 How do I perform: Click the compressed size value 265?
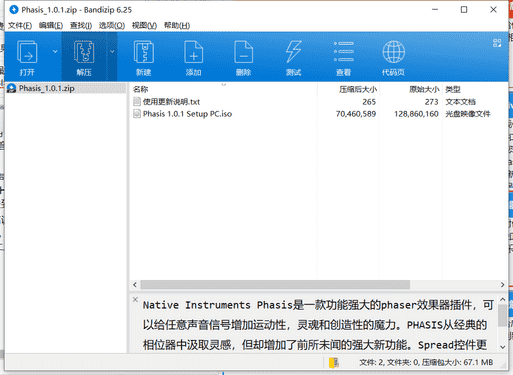pos(369,102)
